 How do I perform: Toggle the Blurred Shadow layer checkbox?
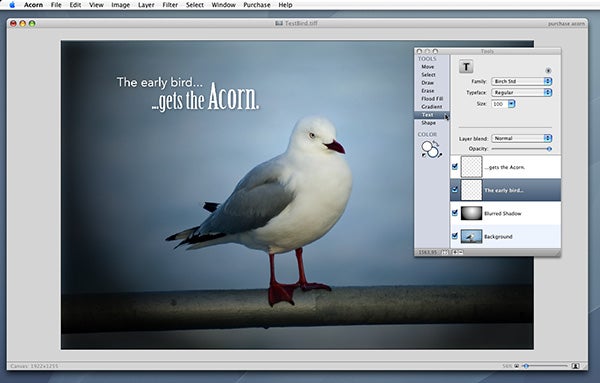455,213
